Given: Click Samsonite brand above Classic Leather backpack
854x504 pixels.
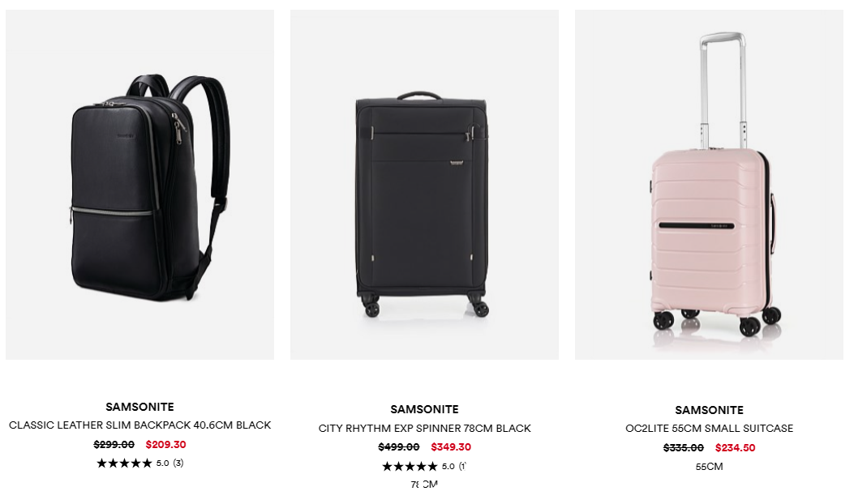Looking at the screenshot, I should (x=140, y=407).
